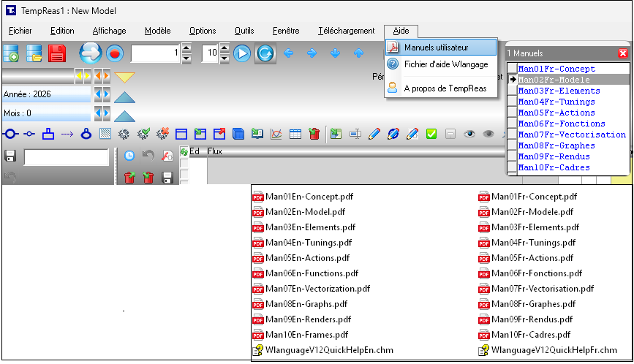
Task: Decrease the value 10 with down spinner
Action: tap(224, 58)
